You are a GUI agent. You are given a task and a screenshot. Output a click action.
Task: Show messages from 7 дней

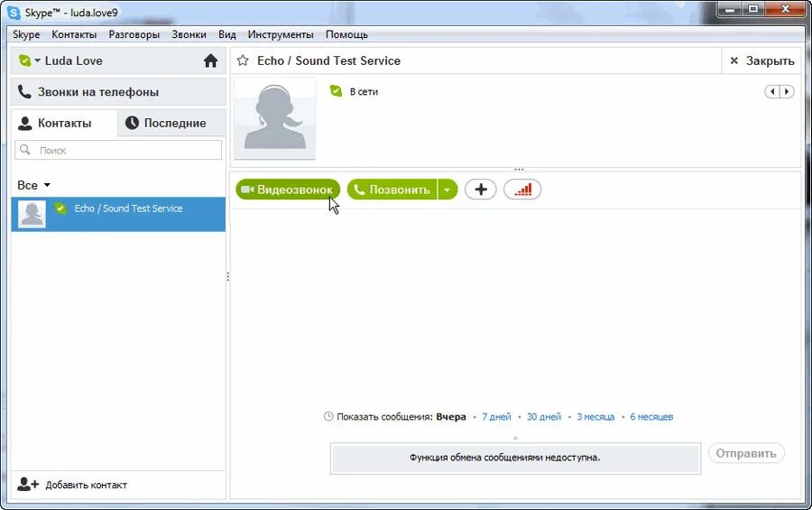coord(496,417)
